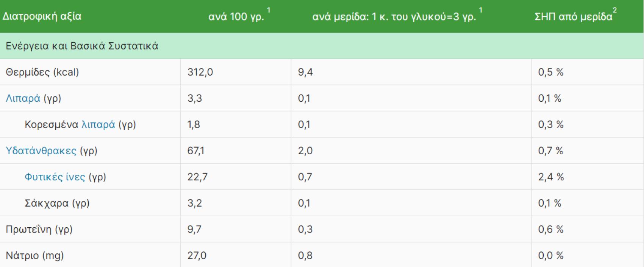Select the Πρωτεΐνη (γρ) row label
The image size is (644, 267).
[x=39, y=229]
